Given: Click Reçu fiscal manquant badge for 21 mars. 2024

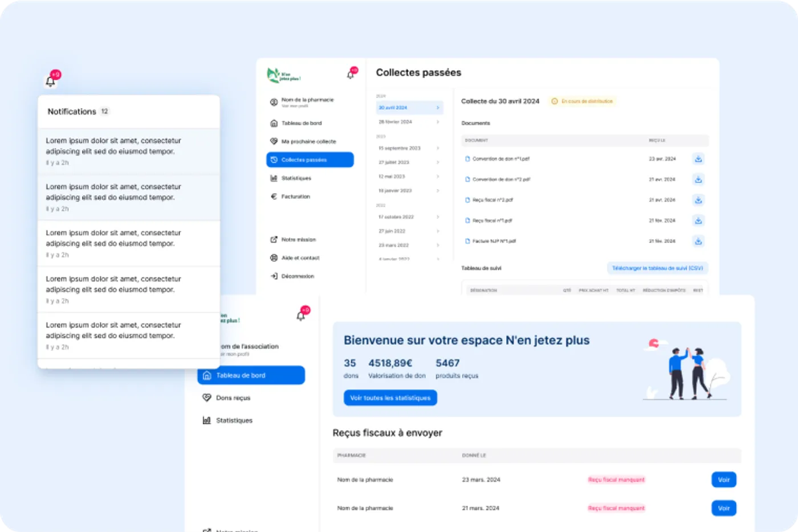Looking at the screenshot, I should [x=616, y=508].
